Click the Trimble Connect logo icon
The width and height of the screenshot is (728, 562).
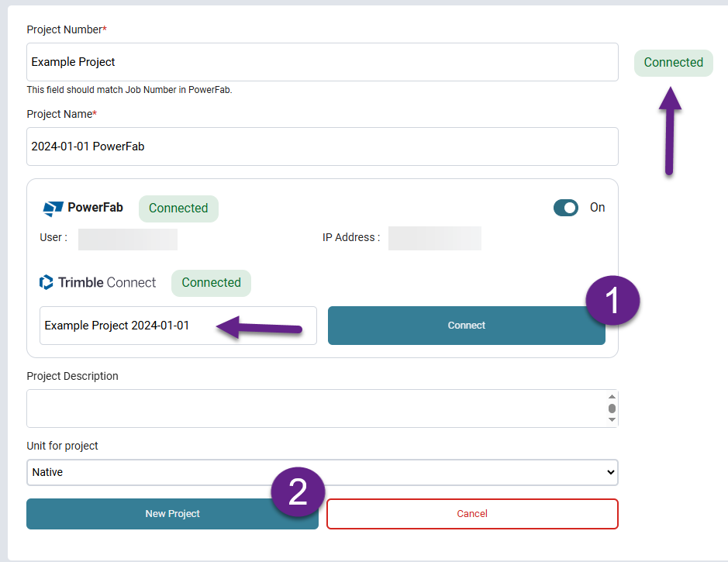(x=47, y=282)
